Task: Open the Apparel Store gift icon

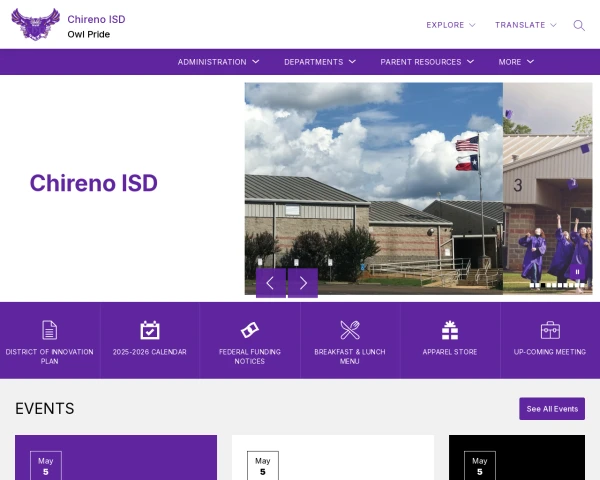Action: (x=450, y=330)
